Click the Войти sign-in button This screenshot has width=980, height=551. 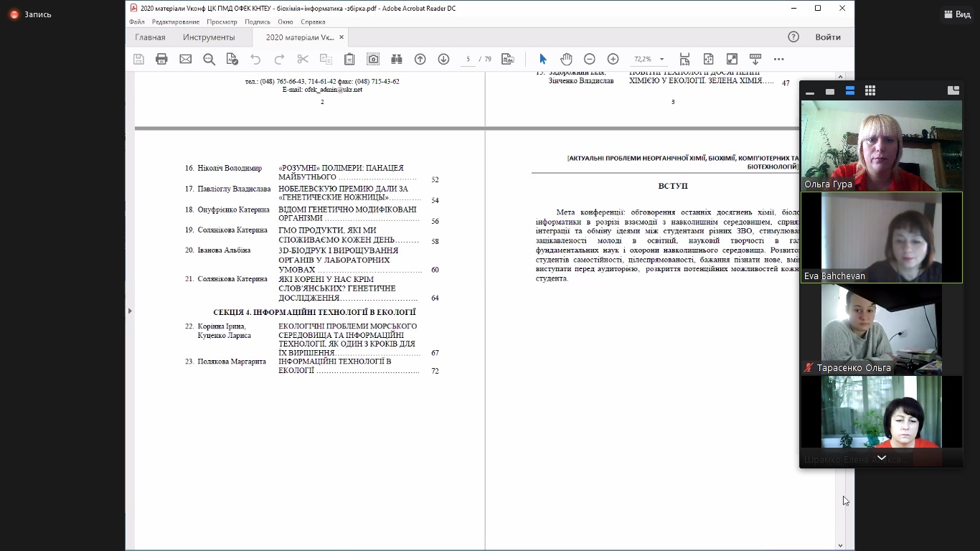click(828, 37)
